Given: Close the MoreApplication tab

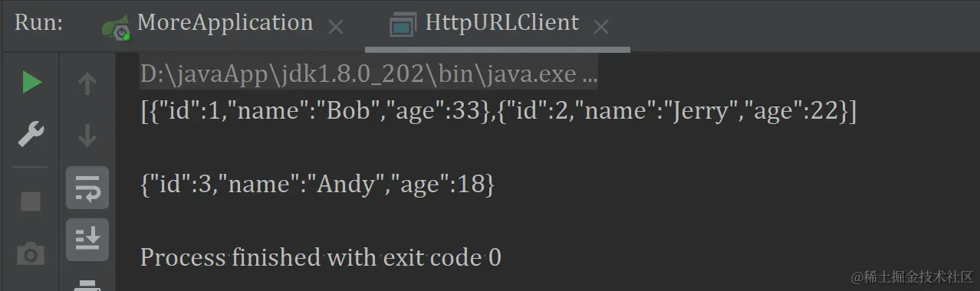Looking at the screenshot, I should (x=336, y=28).
